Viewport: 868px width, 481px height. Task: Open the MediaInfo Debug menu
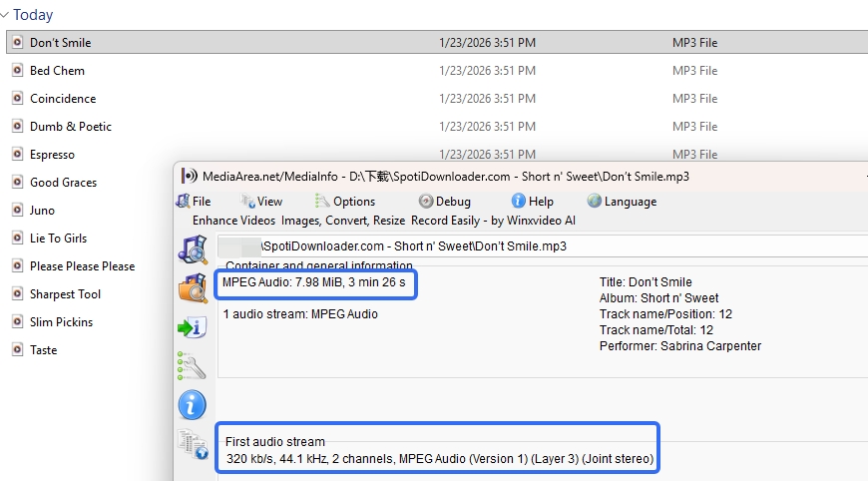coord(445,202)
